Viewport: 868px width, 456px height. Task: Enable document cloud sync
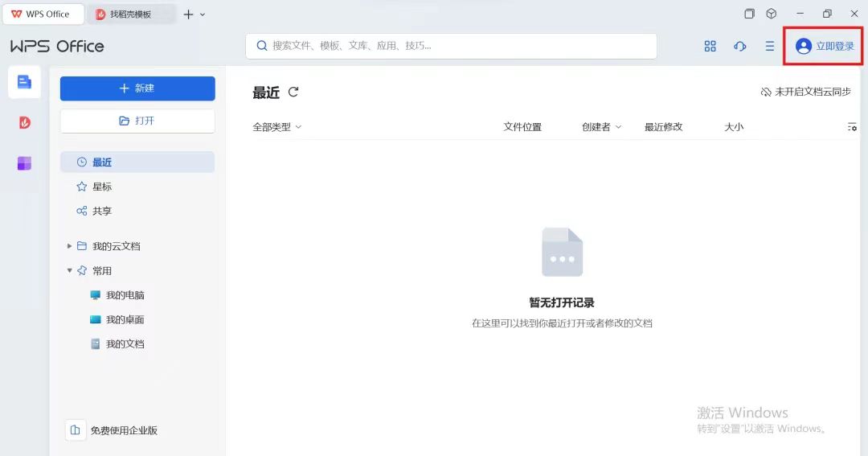point(805,92)
